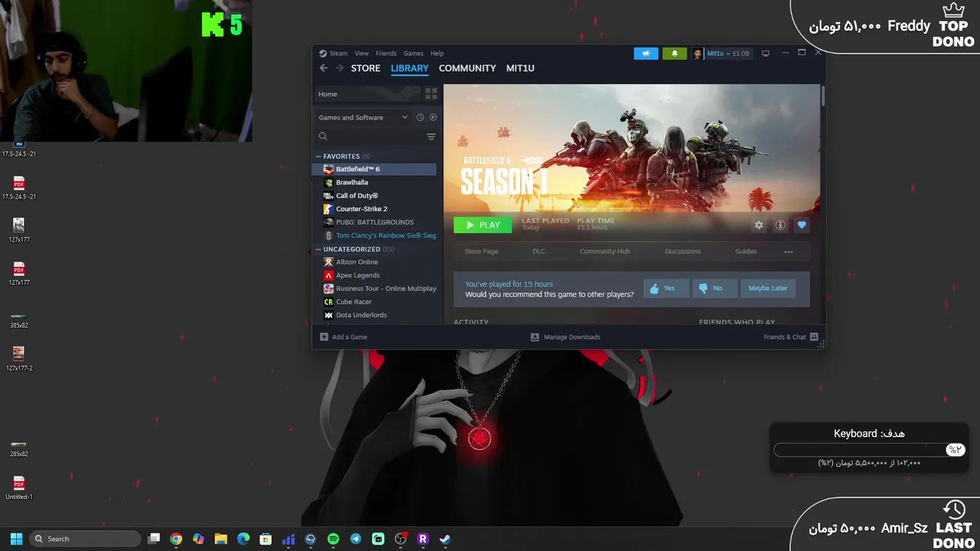
Task: Open File Explorer from taskbar
Action: click(x=220, y=539)
